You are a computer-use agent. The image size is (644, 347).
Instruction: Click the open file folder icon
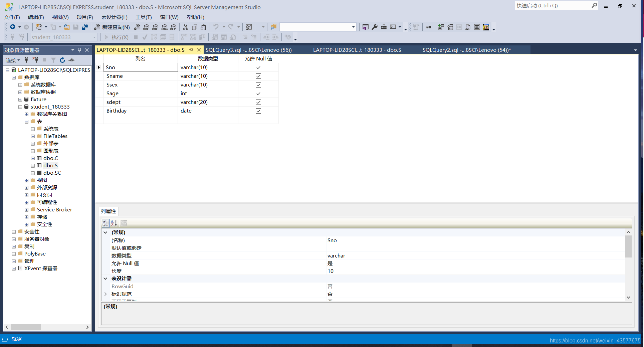pos(67,27)
